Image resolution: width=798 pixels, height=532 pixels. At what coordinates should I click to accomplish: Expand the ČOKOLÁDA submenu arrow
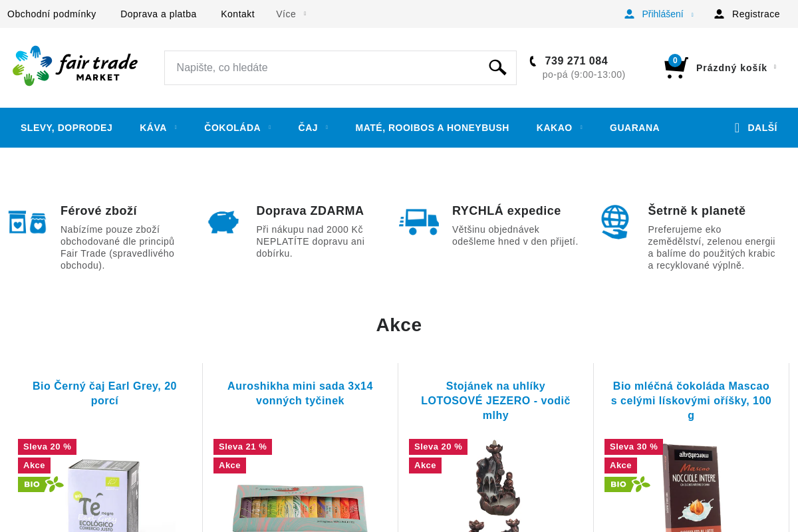pos(269,128)
